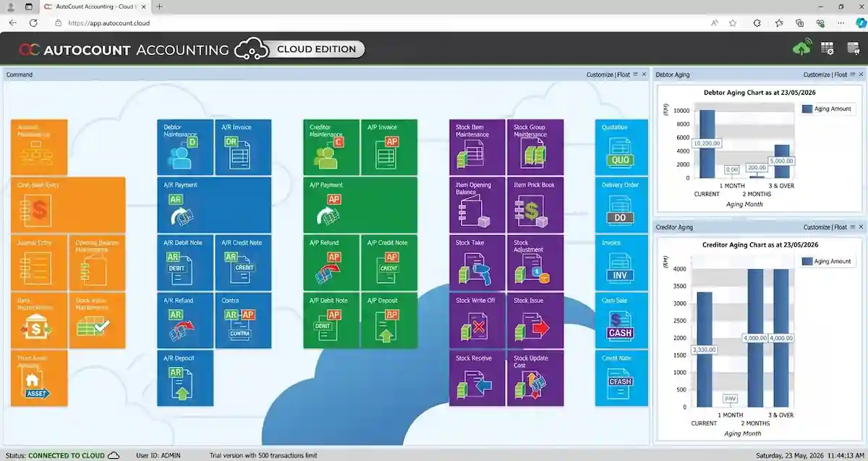The width and height of the screenshot is (868, 461).
Task: Open the Cash Book Entry tile
Action: [68, 206]
